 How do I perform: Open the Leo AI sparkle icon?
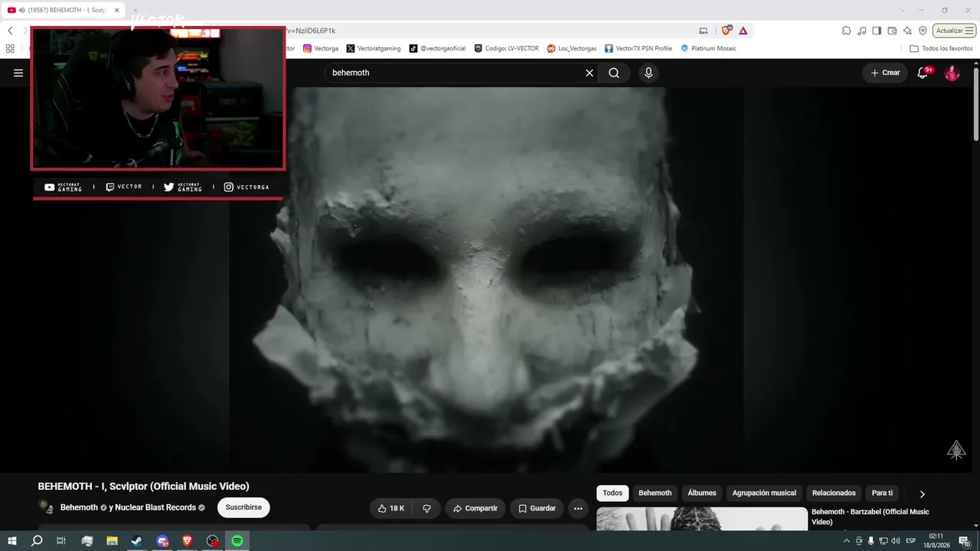pos(907,31)
